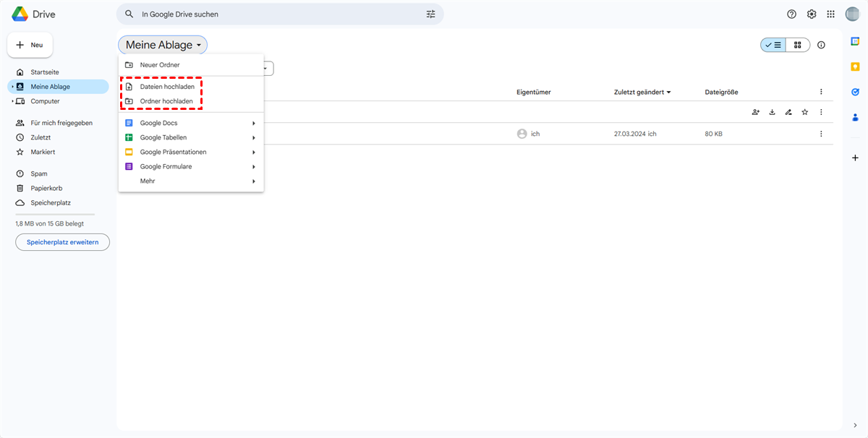This screenshot has height=438, width=868.
Task: Click the Neu button
Action: [x=30, y=45]
